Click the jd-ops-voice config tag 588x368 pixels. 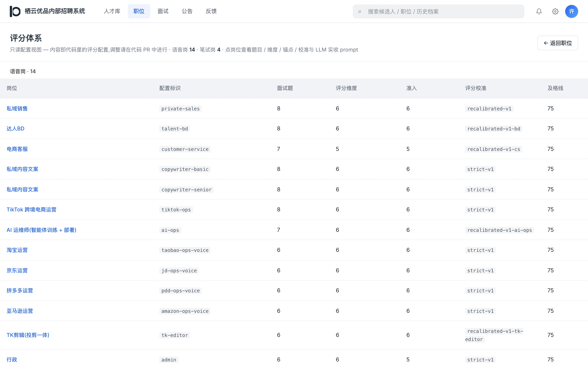point(179,270)
